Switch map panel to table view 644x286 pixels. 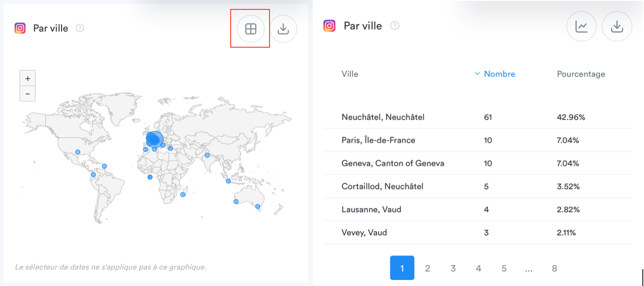click(251, 29)
